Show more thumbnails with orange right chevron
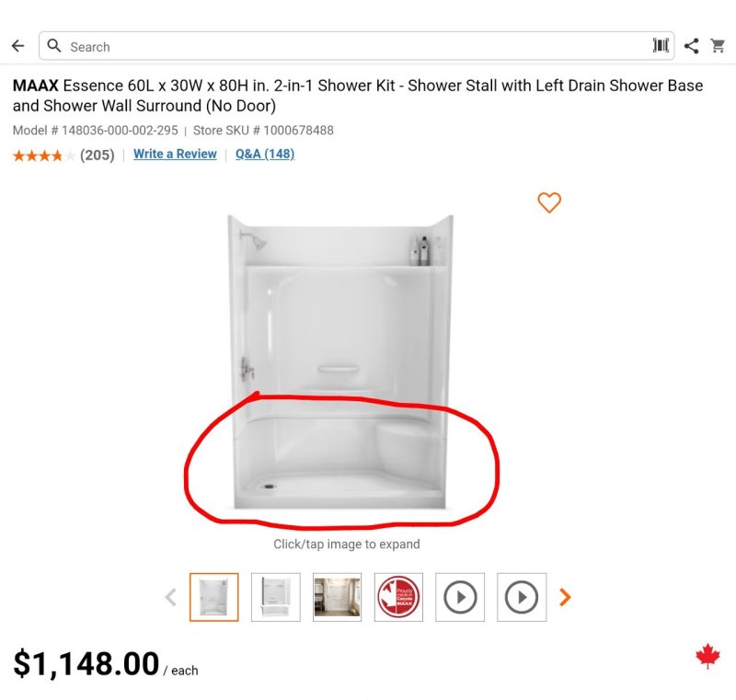 pyautogui.click(x=566, y=598)
